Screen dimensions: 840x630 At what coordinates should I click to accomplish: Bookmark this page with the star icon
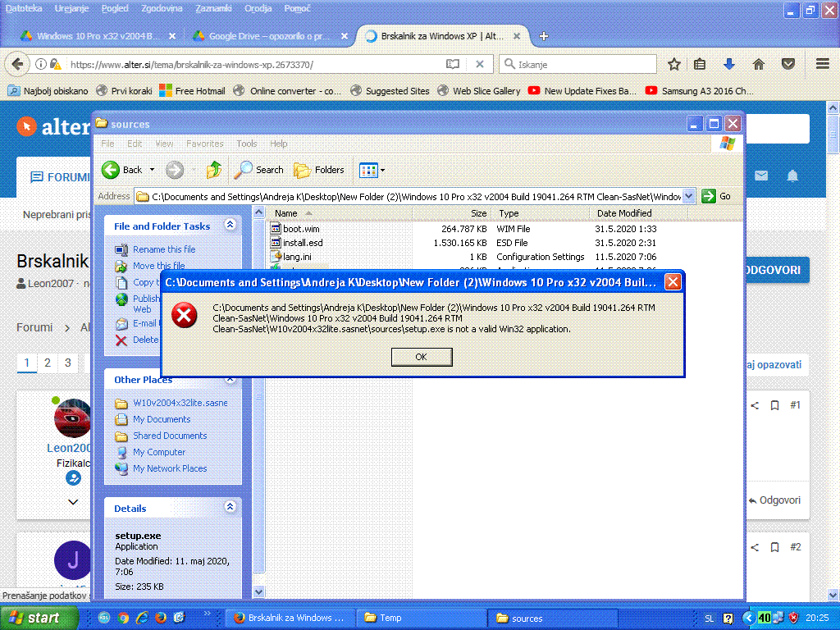click(674, 64)
